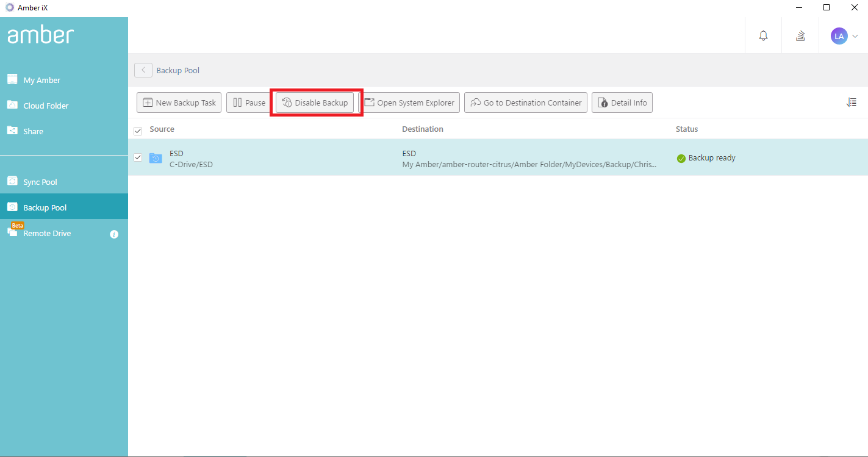Open My Amber in sidebar
The image size is (868, 457).
64,80
